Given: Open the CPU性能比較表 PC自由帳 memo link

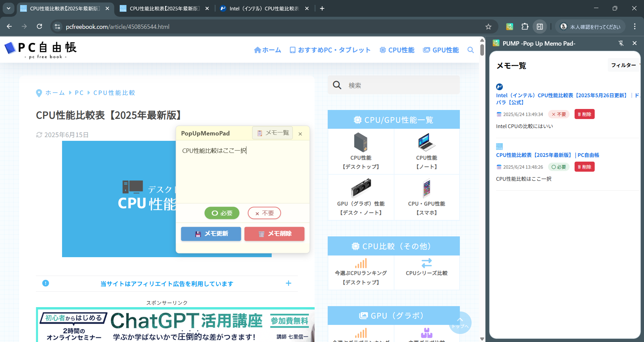Looking at the screenshot, I should (x=547, y=155).
